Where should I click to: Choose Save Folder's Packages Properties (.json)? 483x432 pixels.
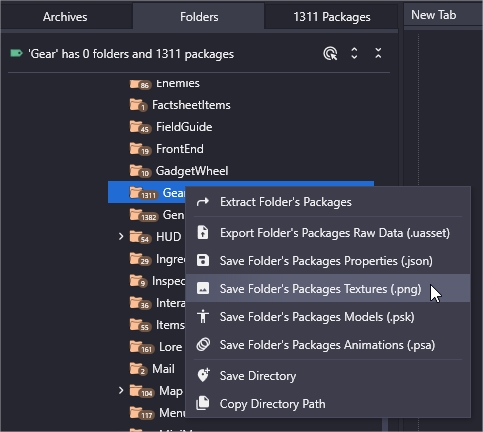(x=328, y=261)
